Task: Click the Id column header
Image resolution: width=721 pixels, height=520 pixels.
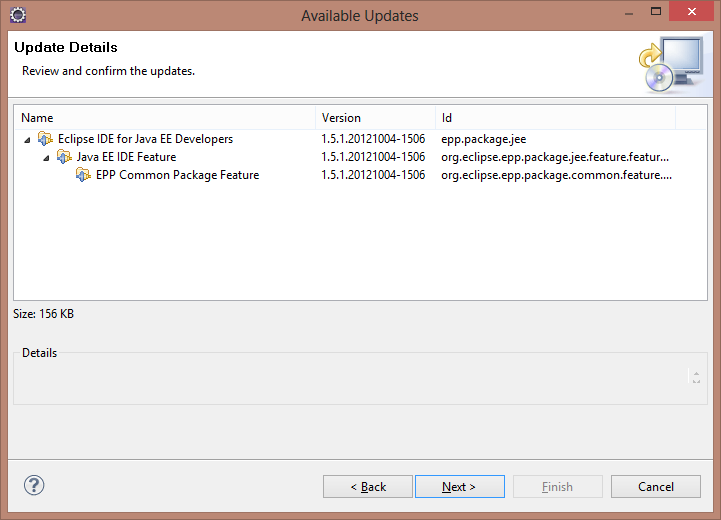Action: coord(555,118)
